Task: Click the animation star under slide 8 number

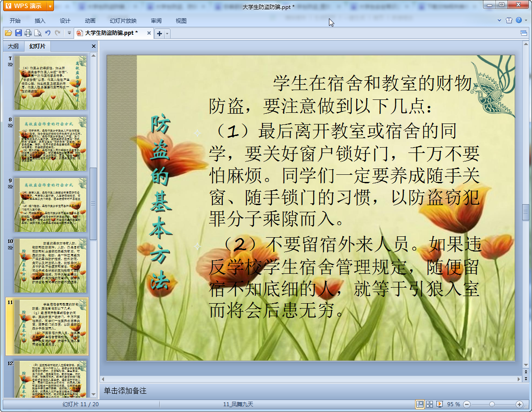Action: click(x=10, y=125)
